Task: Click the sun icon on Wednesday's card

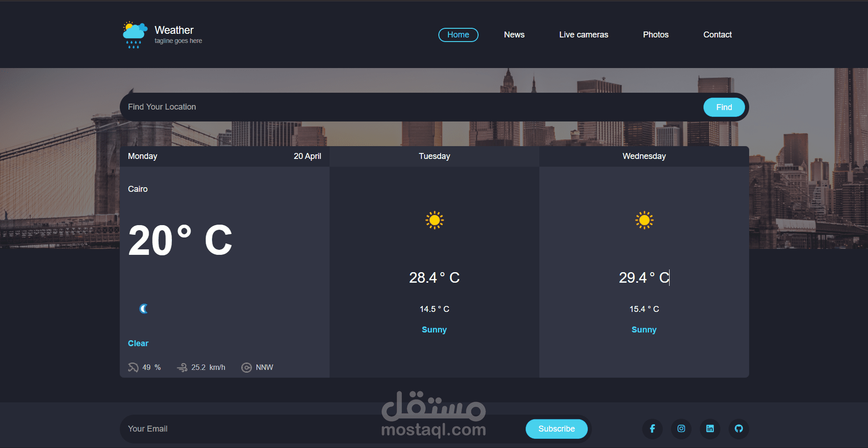Action: (x=644, y=220)
